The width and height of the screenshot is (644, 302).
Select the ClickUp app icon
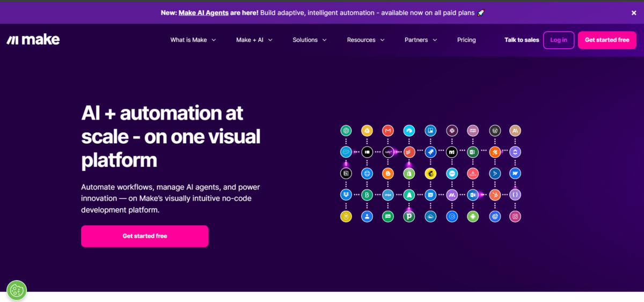pyautogui.click(x=515, y=152)
